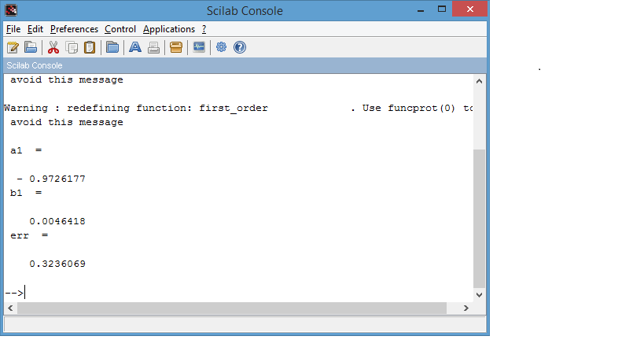Screen dimensions: 644x362
Task: Open the font chooser icon
Action: (x=135, y=47)
